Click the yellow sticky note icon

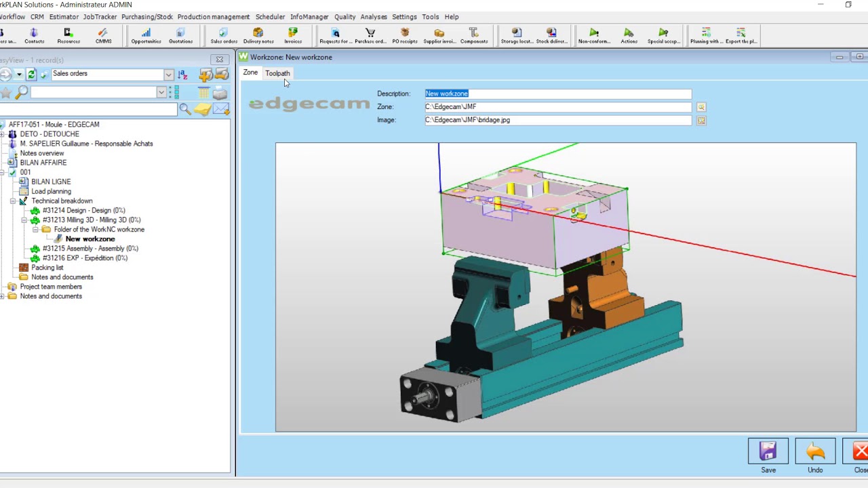[x=203, y=108]
